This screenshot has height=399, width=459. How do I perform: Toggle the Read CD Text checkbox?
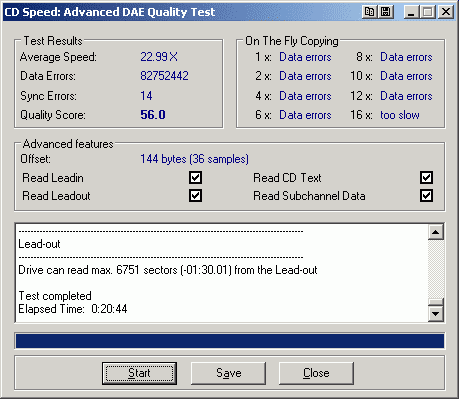[x=426, y=178]
